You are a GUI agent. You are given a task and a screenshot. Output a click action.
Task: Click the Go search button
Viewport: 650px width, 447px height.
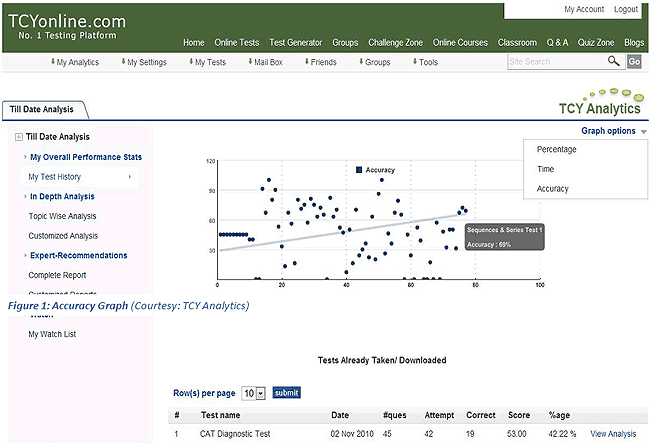(x=634, y=62)
